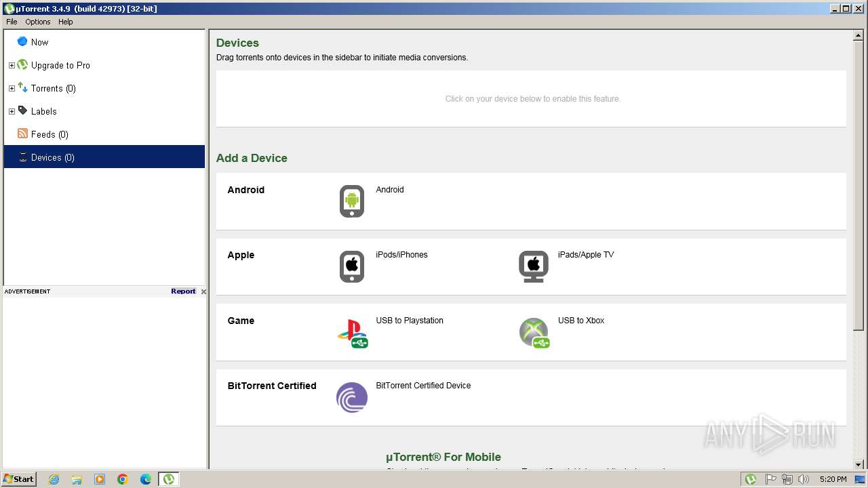
Task: Click the scrollbar up arrow
Action: click(859, 36)
